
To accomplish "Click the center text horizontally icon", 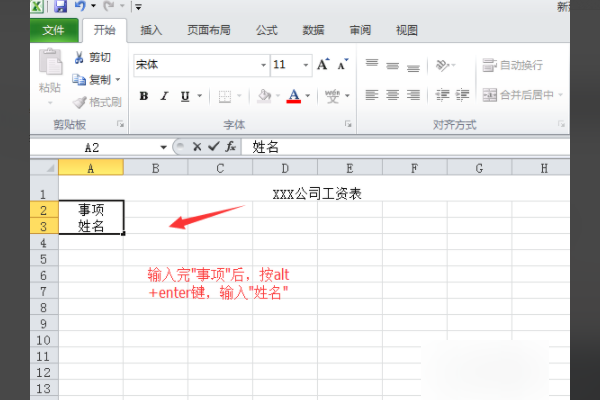I will [393, 95].
